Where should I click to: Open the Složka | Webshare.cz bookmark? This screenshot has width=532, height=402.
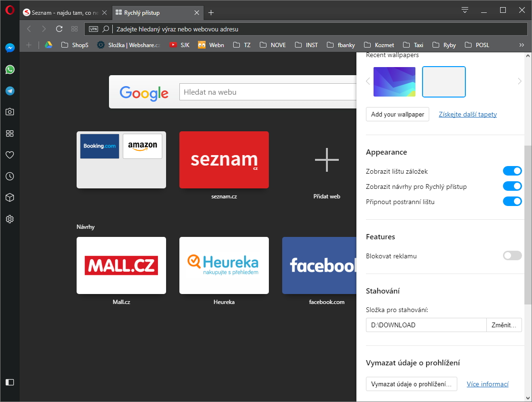click(128, 45)
